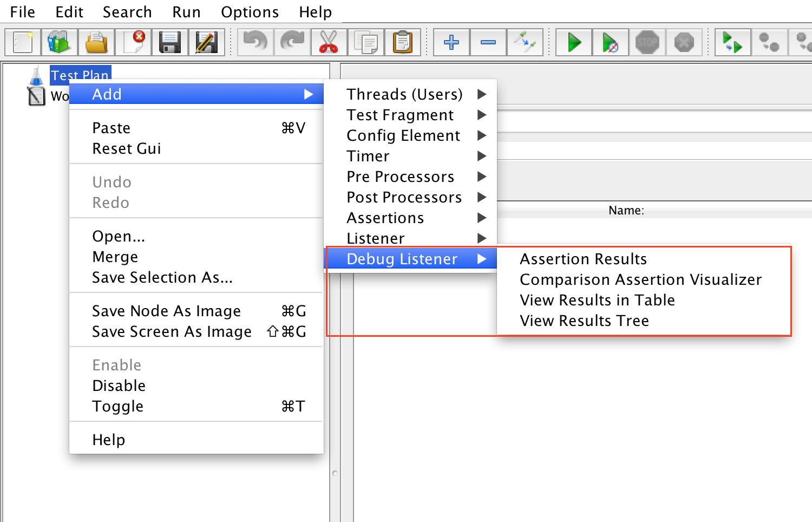
Task: Remove selected element with minus icon
Action: pos(487,42)
